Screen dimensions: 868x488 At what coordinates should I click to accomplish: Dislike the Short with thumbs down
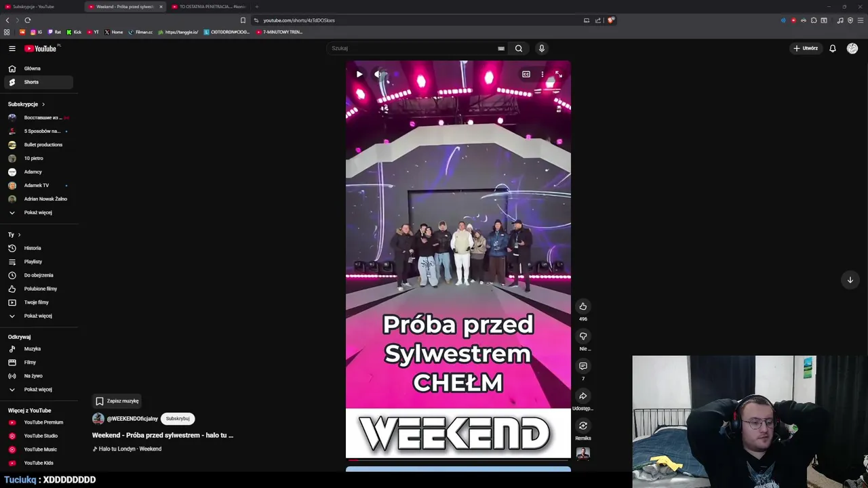coord(583,336)
